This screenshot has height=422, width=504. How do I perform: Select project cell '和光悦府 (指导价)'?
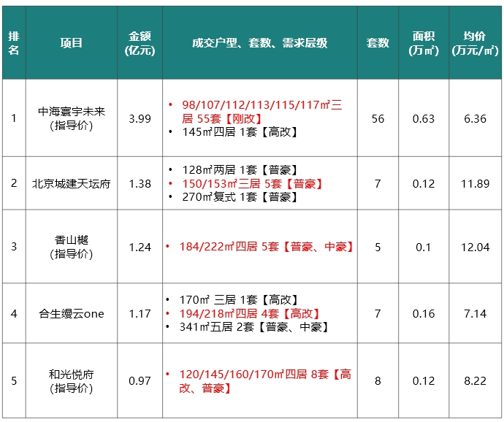point(72,381)
